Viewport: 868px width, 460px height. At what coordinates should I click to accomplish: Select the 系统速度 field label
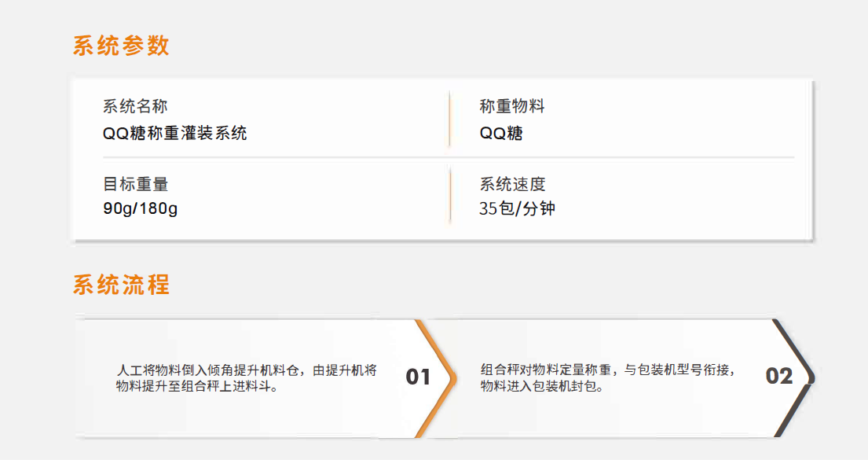[x=513, y=184]
